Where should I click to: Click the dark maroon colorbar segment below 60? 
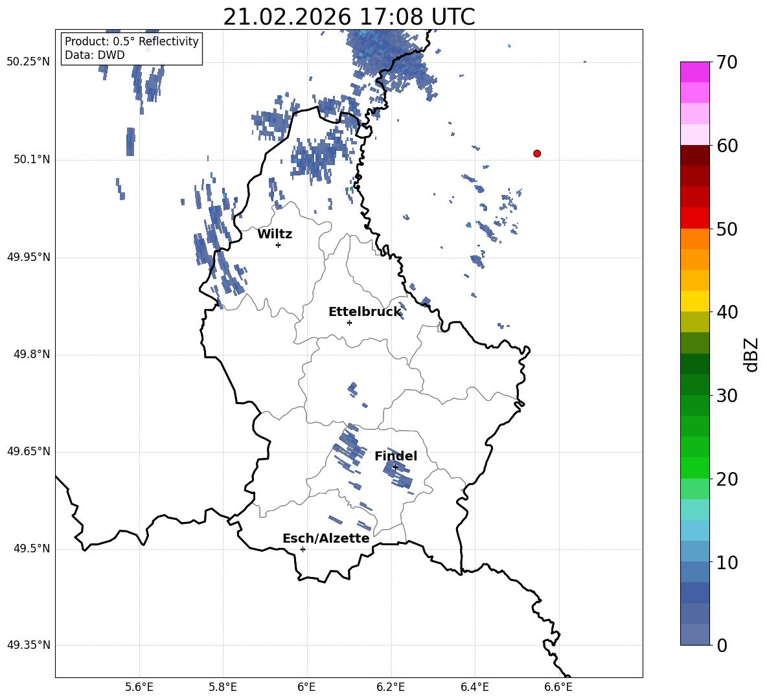[694, 155]
